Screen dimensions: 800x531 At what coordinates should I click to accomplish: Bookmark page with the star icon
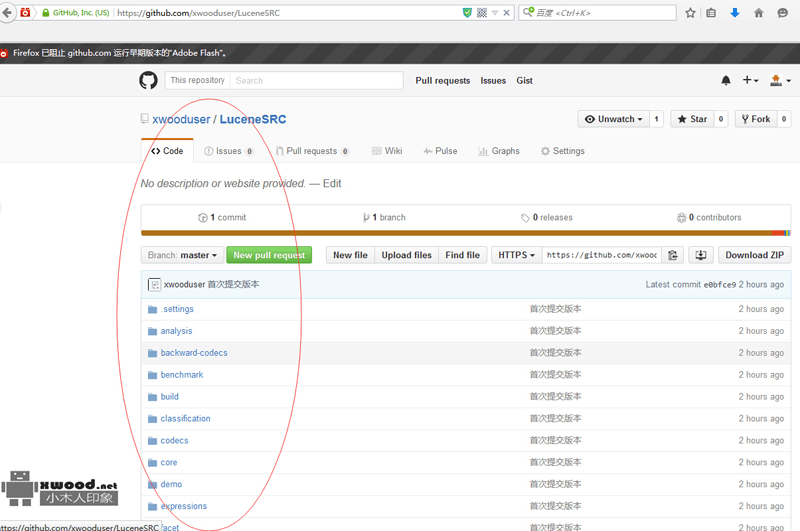[x=690, y=13]
